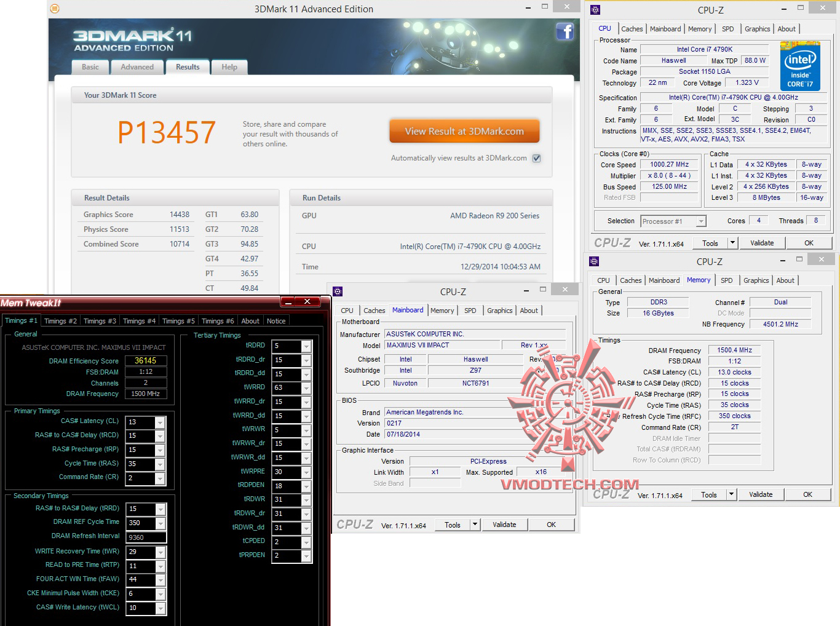
Task: Click the Intel Core i7 logo badge
Action: [799, 66]
